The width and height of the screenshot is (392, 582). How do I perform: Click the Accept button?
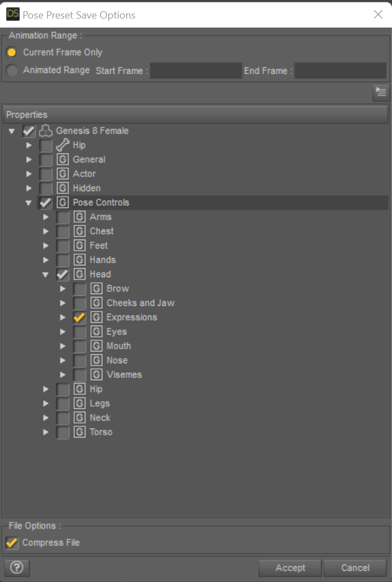(x=290, y=567)
